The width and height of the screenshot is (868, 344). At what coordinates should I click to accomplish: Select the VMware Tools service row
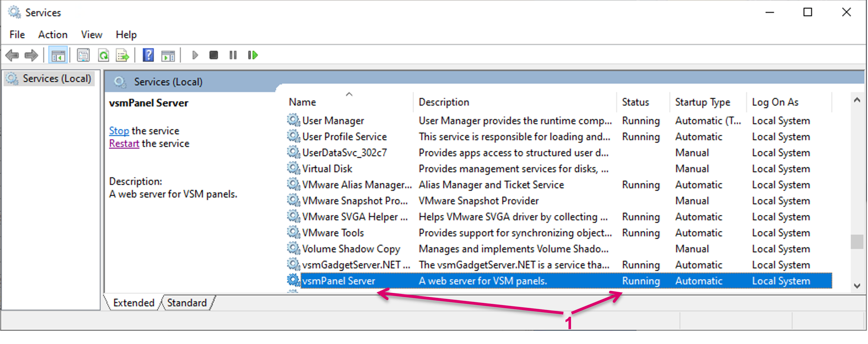click(333, 233)
